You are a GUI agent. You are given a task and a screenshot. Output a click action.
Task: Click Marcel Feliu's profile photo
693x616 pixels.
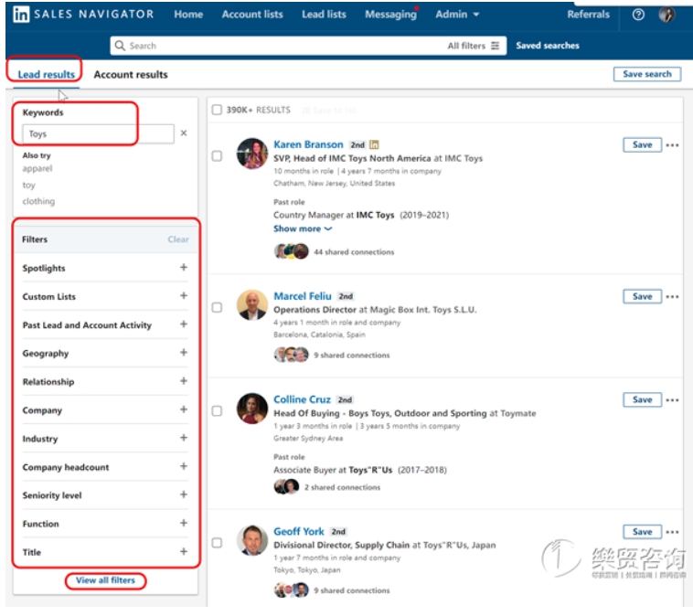click(x=252, y=305)
